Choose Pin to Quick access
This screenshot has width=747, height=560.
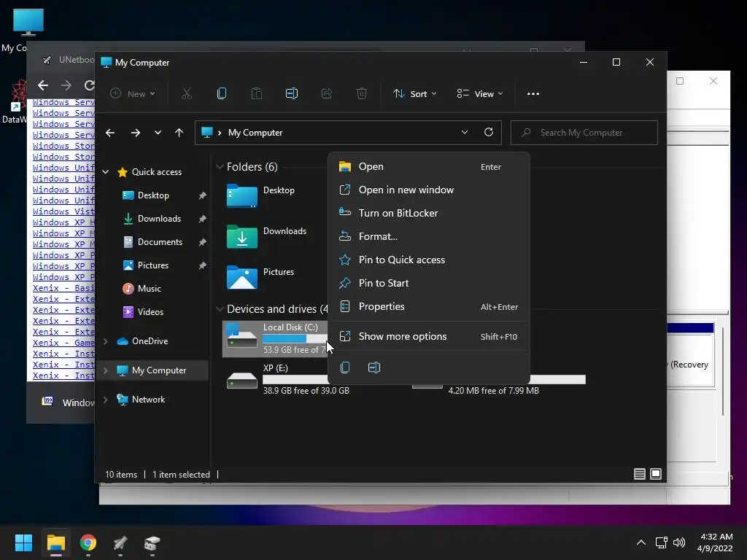[429, 260]
